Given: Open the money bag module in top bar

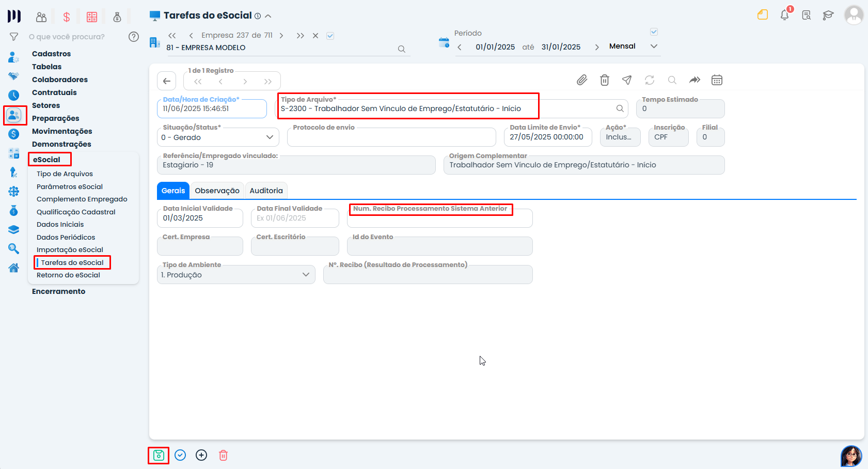Looking at the screenshot, I should [117, 17].
